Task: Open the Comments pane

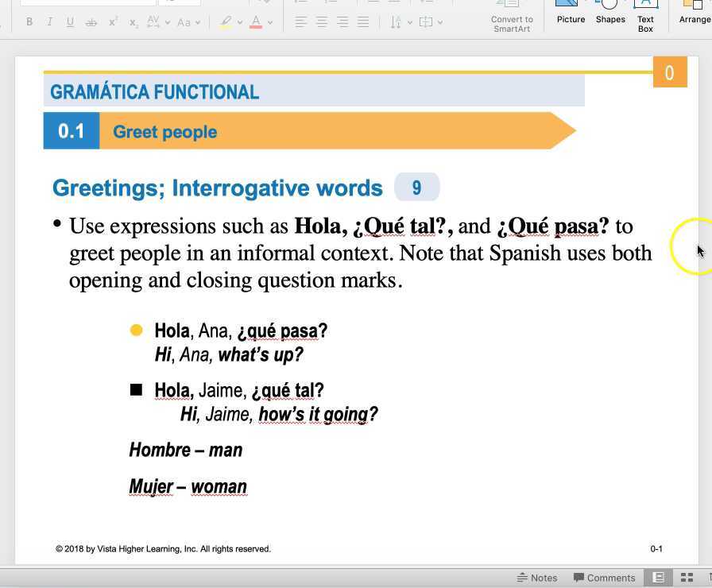Action: [604, 578]
